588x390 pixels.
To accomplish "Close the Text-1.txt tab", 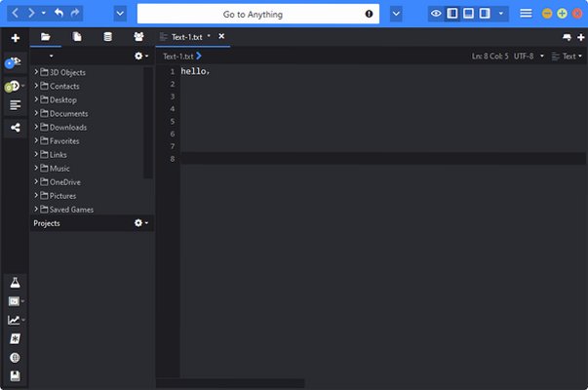I will click(x=221, y=36).
